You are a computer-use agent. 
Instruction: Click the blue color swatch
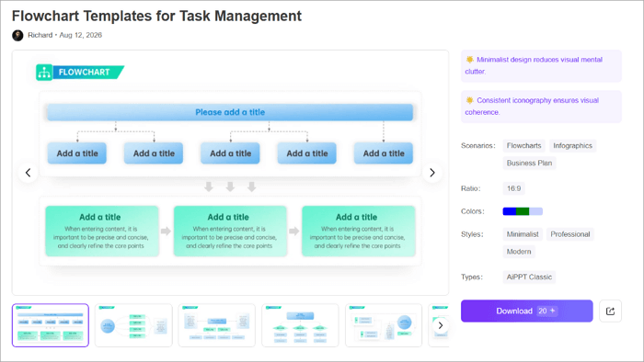[x=510, y=211]
